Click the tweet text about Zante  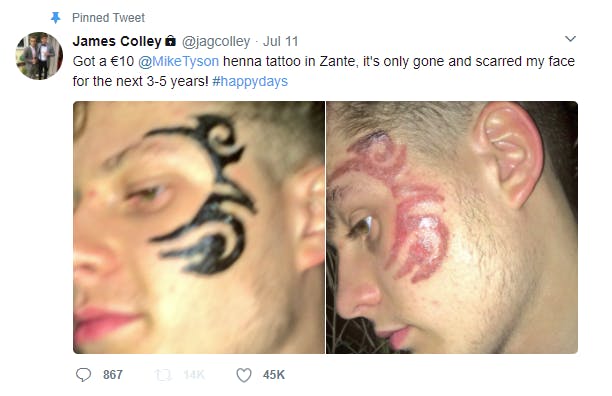(x=323, y=71)
